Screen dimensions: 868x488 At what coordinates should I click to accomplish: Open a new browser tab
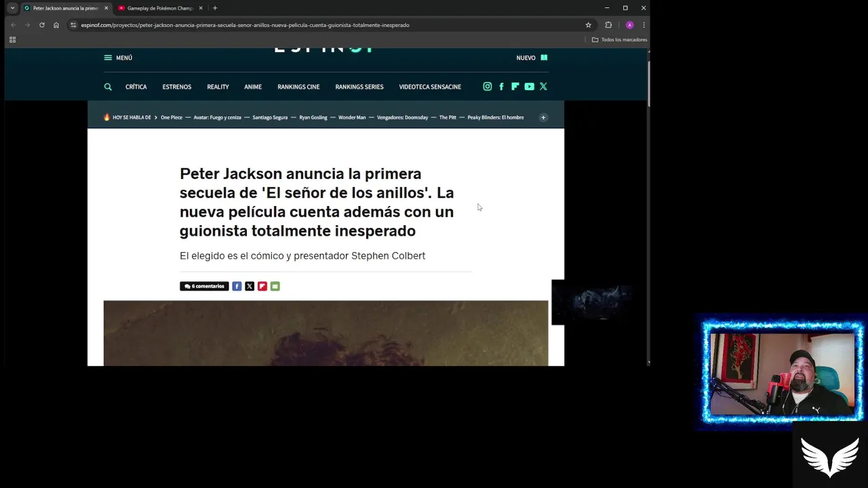click(215, 8)
